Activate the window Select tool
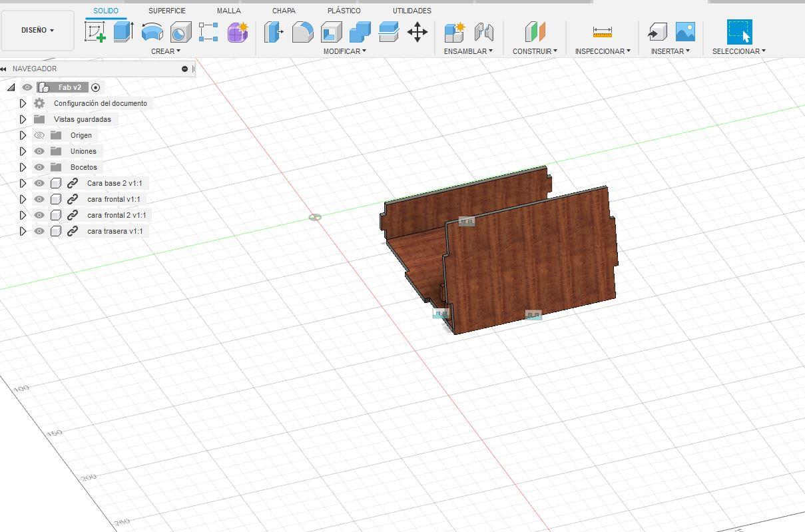Viewport: 805px width, 532px height. 739,31
